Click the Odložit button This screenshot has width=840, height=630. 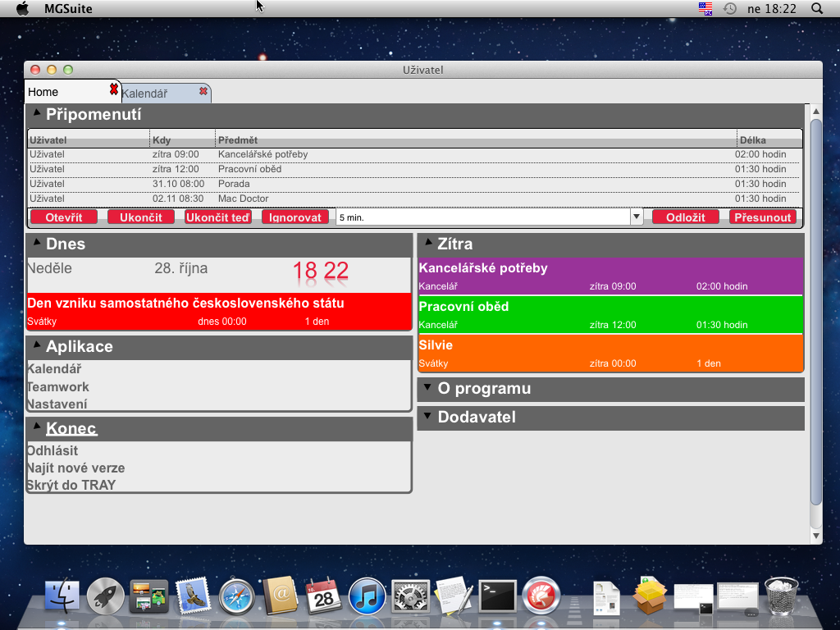click(686, 217)
